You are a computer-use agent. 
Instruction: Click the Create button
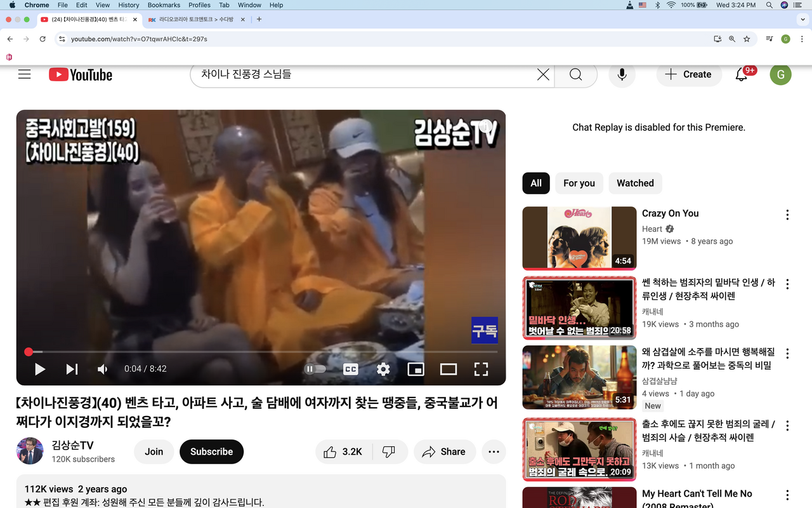tap(688, 74)
